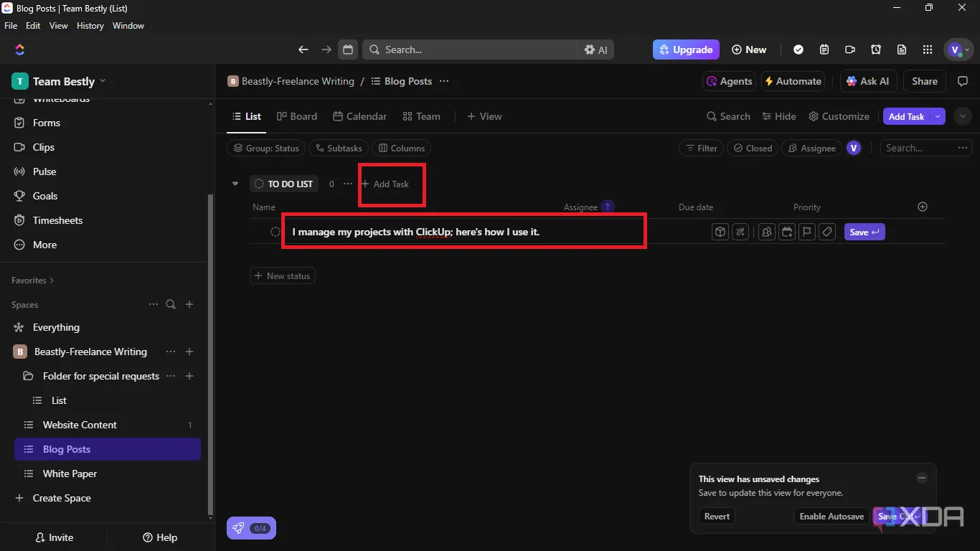The width and height of the screenshot is (980, 551).
Task: Add item to Folder for special requests
Action: [189, 376]
